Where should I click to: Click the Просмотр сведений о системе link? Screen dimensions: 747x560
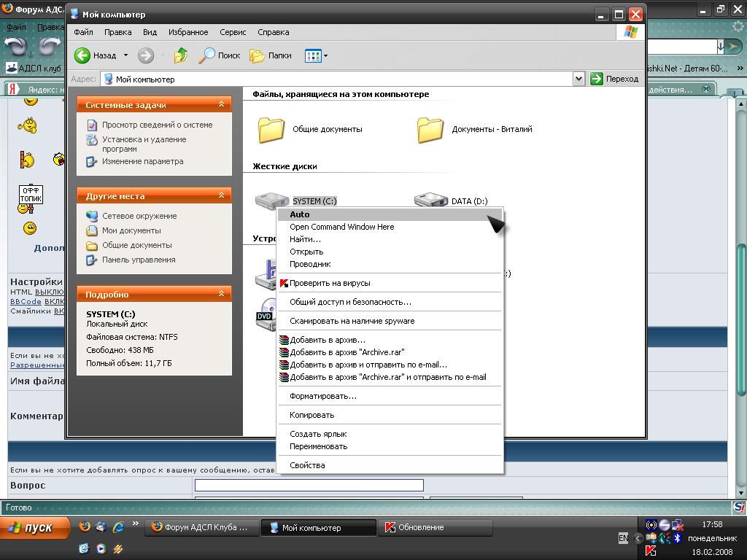pyautogui.click(x=157, y=125)
